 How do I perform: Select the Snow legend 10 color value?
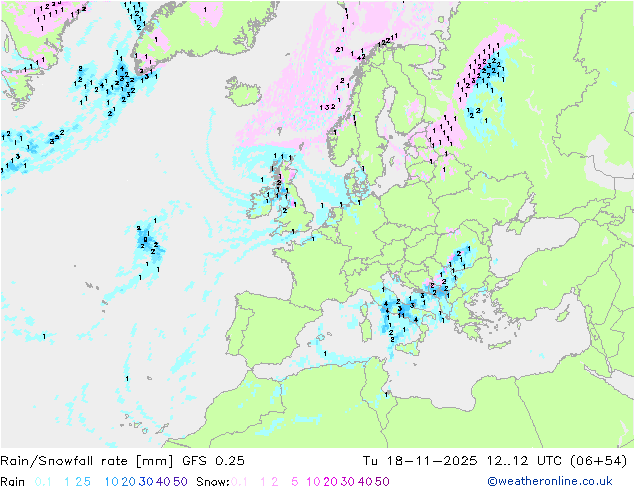coord(313,482)
